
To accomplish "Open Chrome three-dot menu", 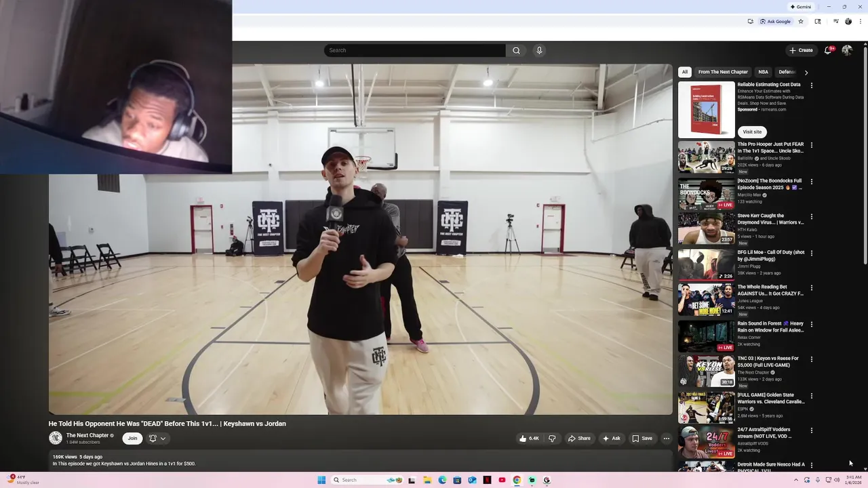I will [861, 22].
